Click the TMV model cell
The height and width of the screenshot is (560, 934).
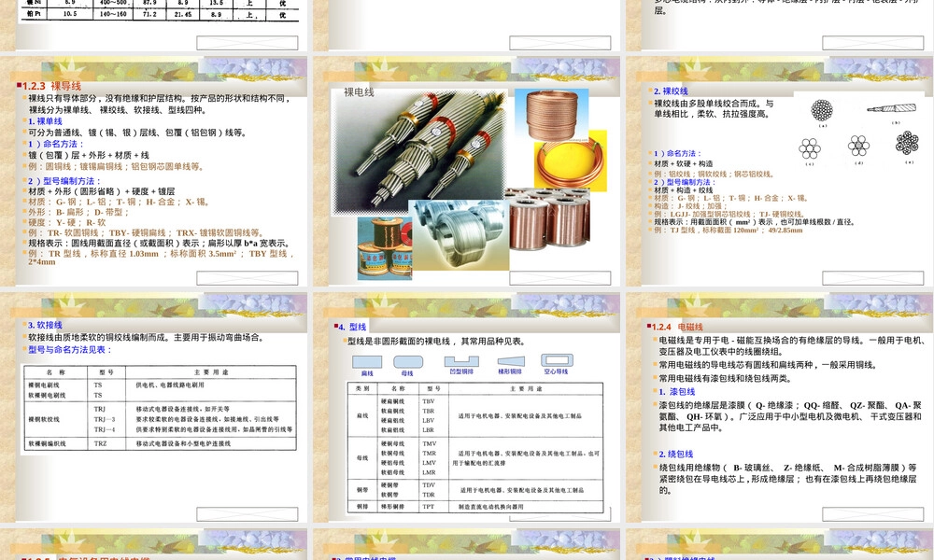430,443
